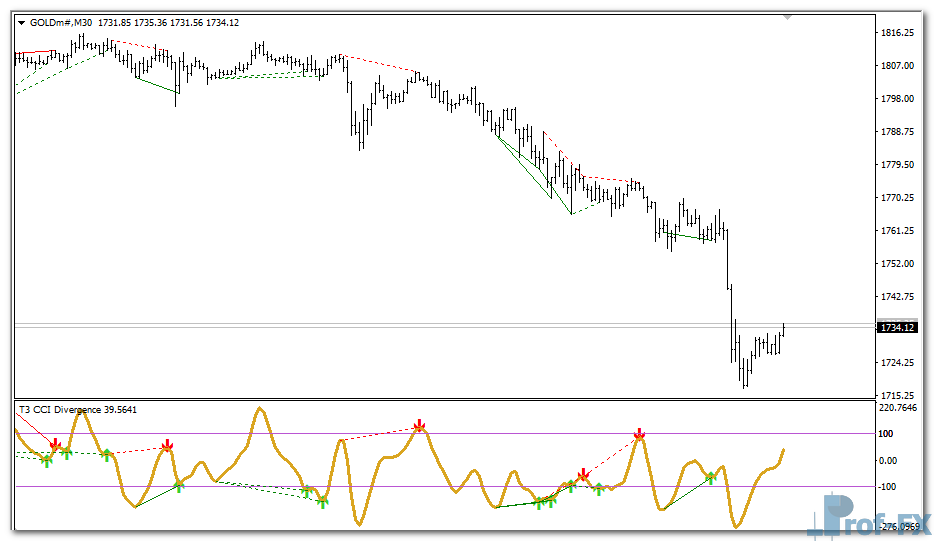The height and width of the screenshot is (541, 934).
Task: Click the red arrow at CCI's middle peak
Action: tap(420, 427)
